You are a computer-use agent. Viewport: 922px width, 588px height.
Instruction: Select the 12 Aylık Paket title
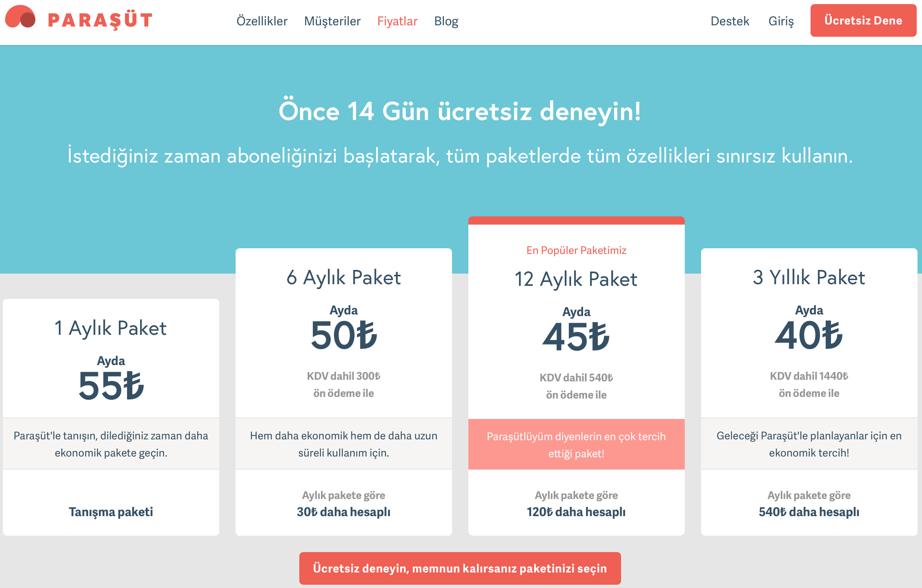[x=576, y=279]
